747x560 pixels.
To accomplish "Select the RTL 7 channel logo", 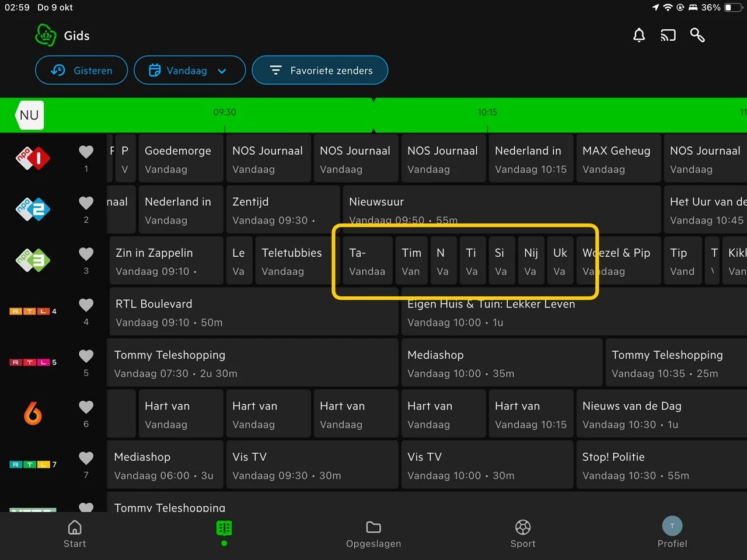I will 33,464.
